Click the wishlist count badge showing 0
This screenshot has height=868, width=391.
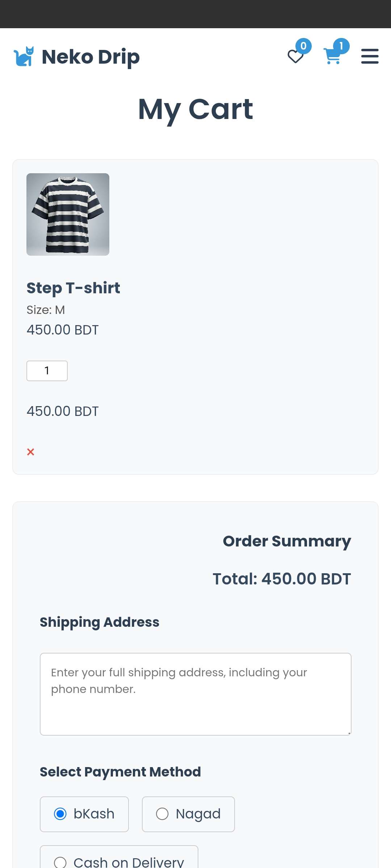(303, 46)
